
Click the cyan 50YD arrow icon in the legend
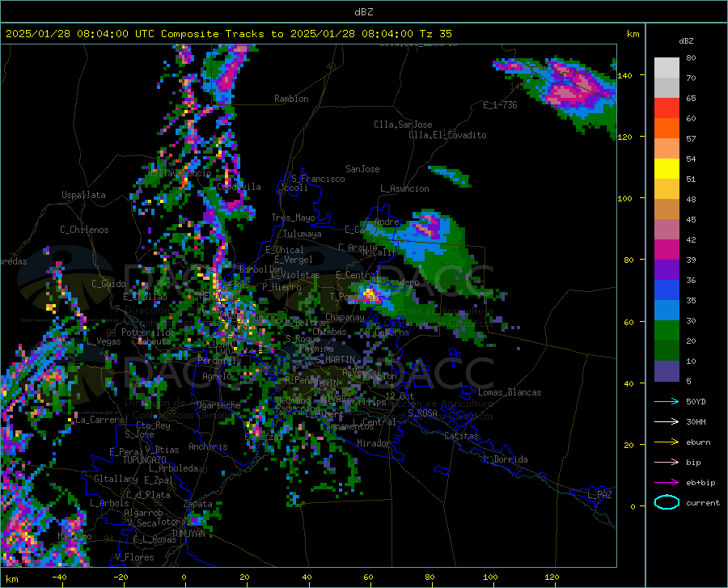[x=667, y=401]
